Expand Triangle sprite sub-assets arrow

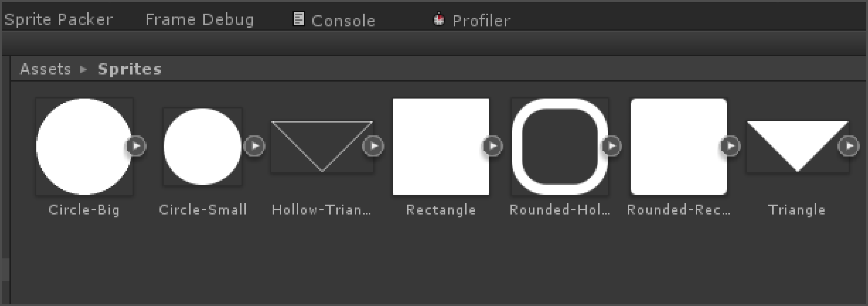coord(849,146)
